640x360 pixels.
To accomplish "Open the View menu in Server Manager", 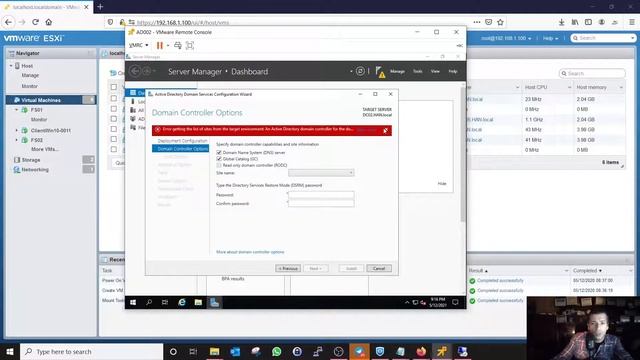I will point(435,71).
